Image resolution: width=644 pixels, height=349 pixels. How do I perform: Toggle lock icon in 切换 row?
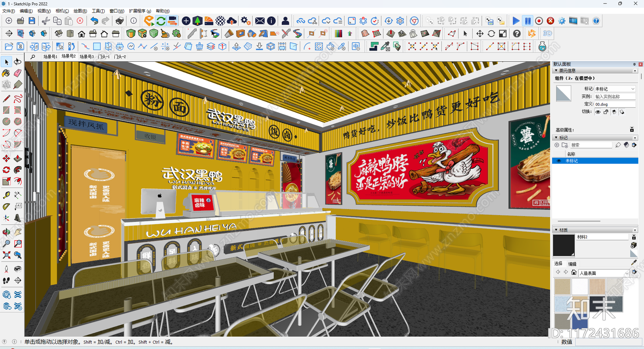point(606,112)
